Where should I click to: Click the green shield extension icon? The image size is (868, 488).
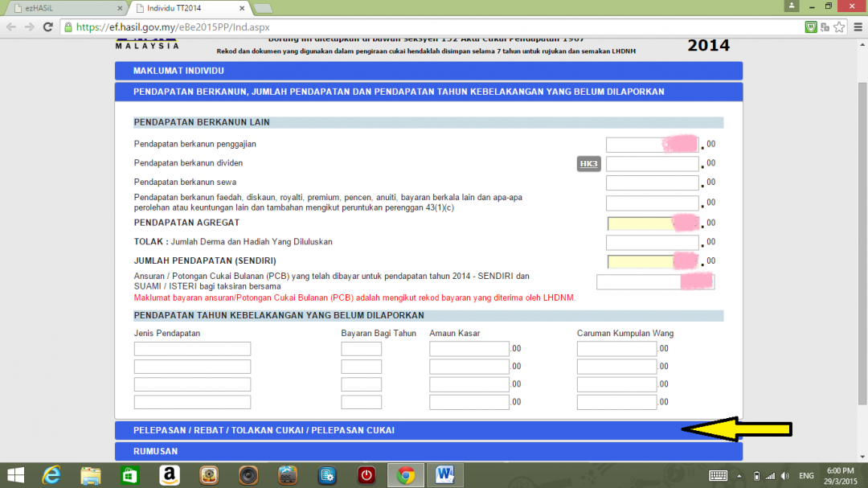click(810, 27)
